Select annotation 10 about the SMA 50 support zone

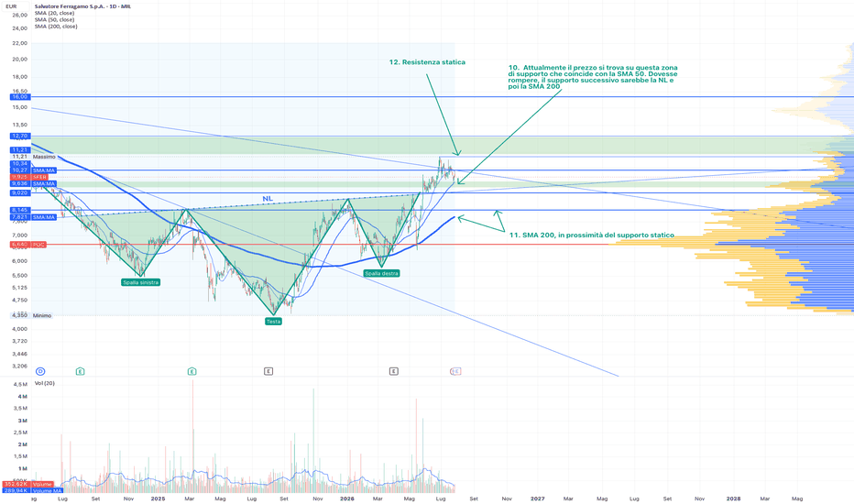click(593, 77)
